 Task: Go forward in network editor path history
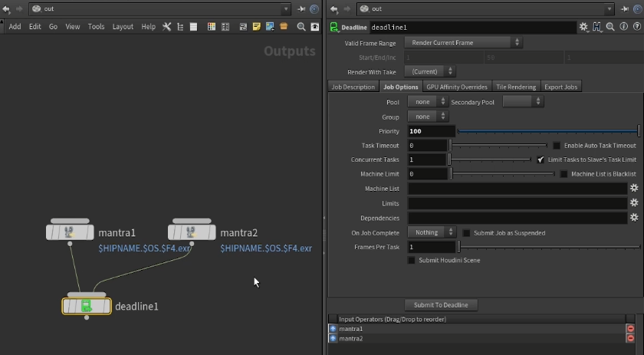(19, 8)
